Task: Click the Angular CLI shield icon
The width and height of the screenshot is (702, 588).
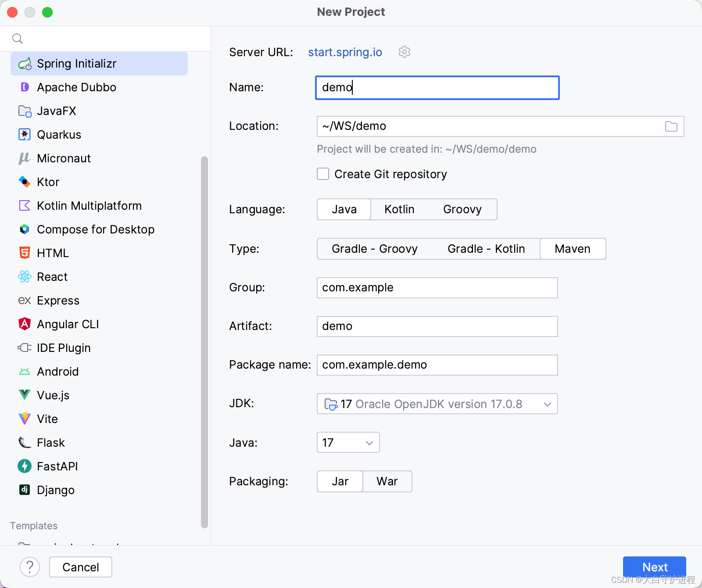Action: click(x=25, y=324)
